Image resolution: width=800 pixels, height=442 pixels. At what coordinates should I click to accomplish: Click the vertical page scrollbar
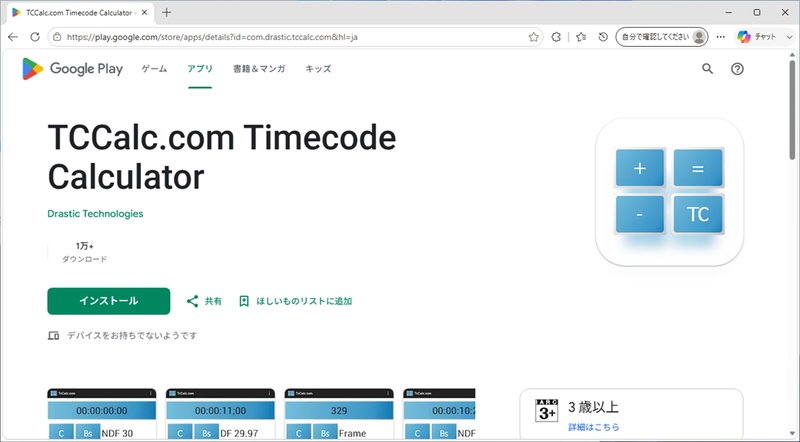click(792, 110)
